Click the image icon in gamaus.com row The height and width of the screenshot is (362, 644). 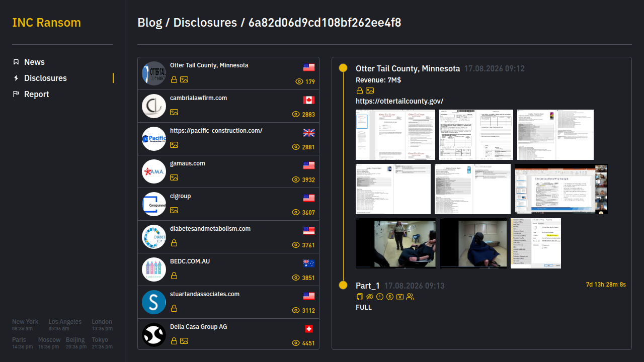[174, 177]
